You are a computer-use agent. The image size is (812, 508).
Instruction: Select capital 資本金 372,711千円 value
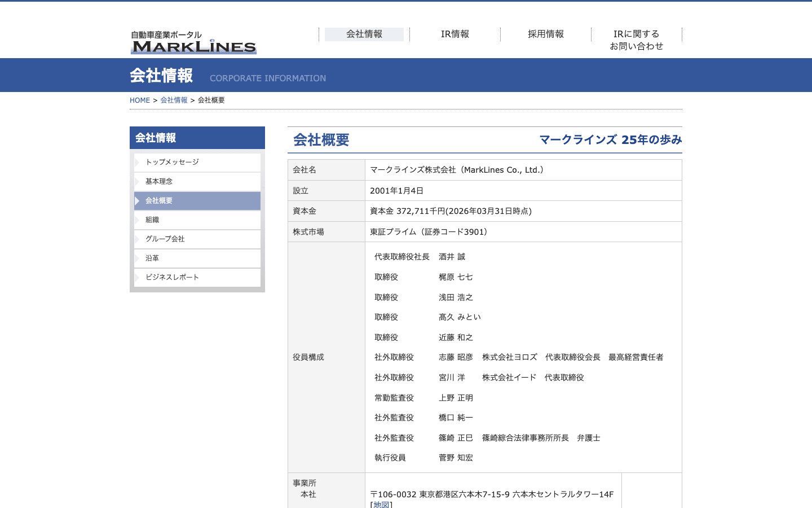click(x=451, y=211)
